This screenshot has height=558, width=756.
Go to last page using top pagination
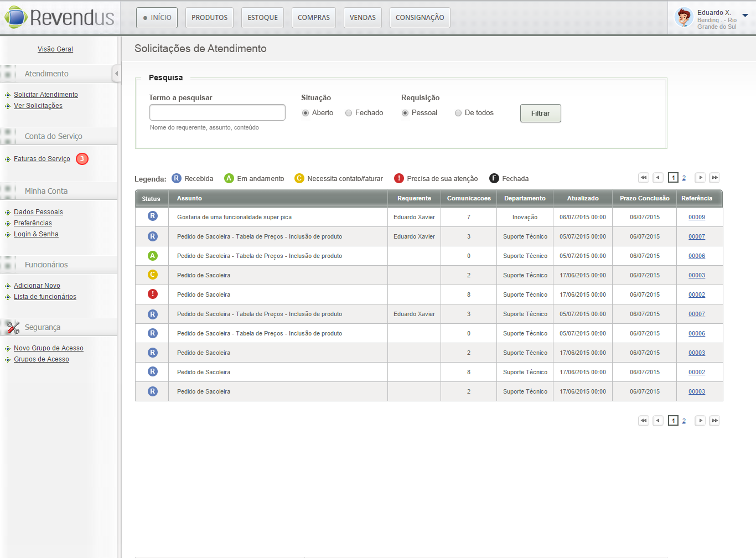pos(714,178)
